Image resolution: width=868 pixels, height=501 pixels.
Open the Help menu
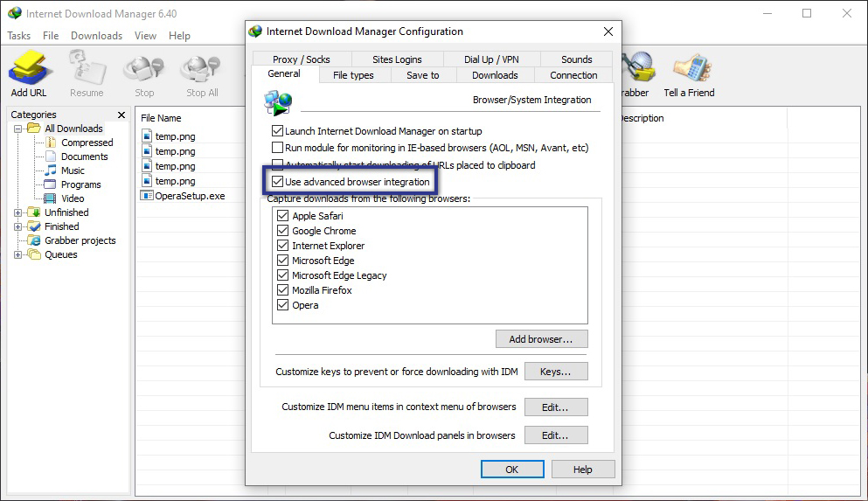click(179, 36)
